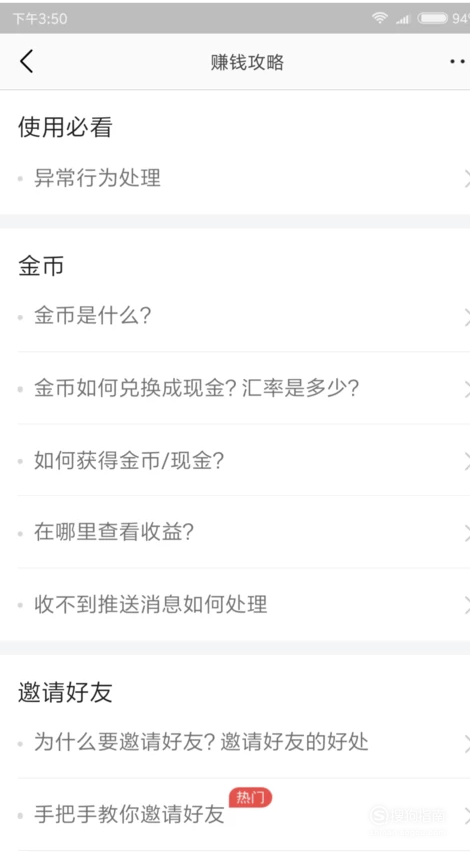Screen dimensions: 470x862
Task: Tap the battery indicator icon
Action: 433,18
